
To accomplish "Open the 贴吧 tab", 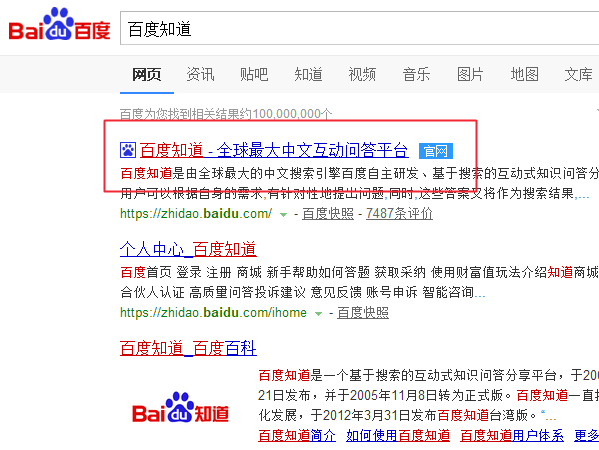I will (254, 74).
